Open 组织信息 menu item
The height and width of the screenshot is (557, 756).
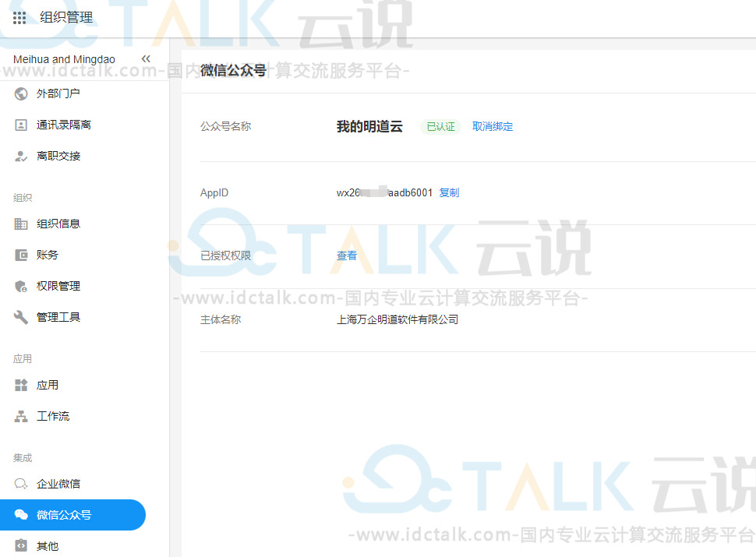point(58,224)
